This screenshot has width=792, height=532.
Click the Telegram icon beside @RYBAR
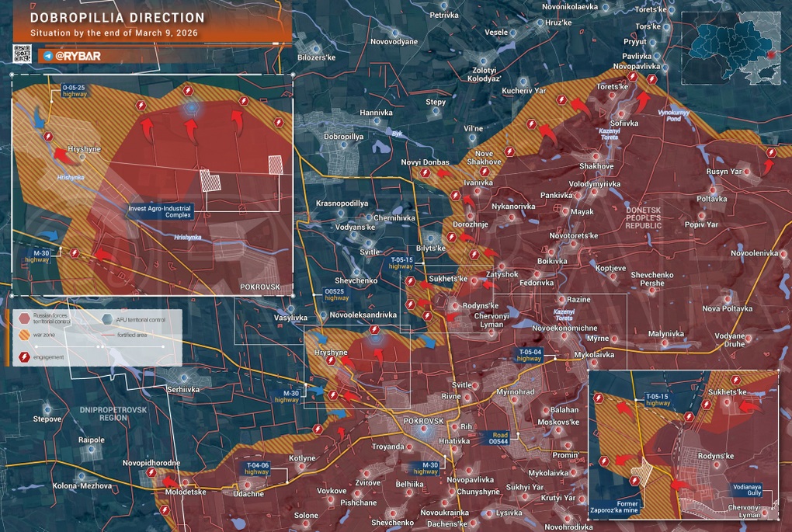(48, 56)
